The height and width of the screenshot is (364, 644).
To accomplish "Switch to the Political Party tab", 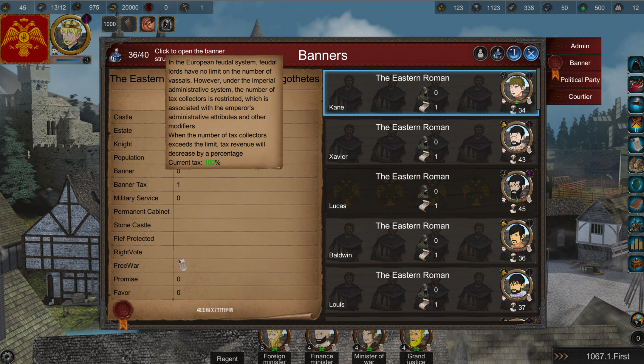I will click(580, 80).
